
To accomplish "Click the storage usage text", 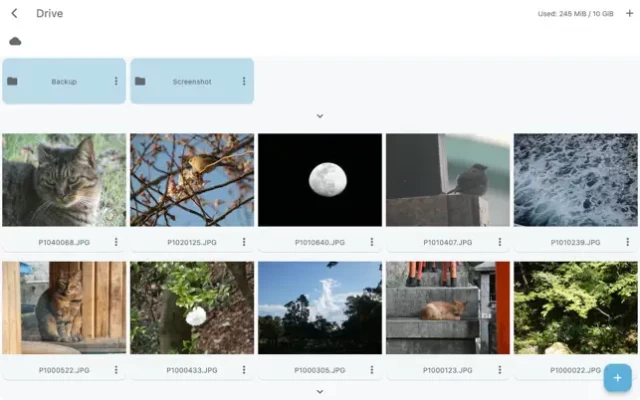I will 576,13.
